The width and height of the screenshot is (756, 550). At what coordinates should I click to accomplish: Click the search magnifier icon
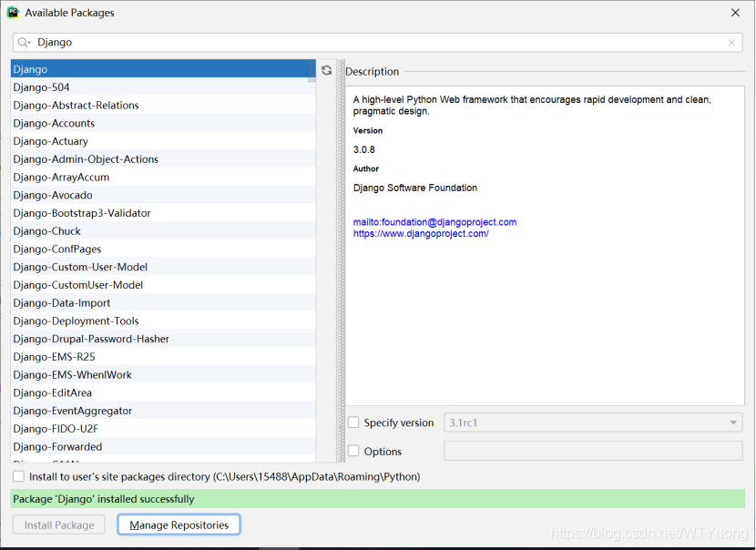pos(24,43)
